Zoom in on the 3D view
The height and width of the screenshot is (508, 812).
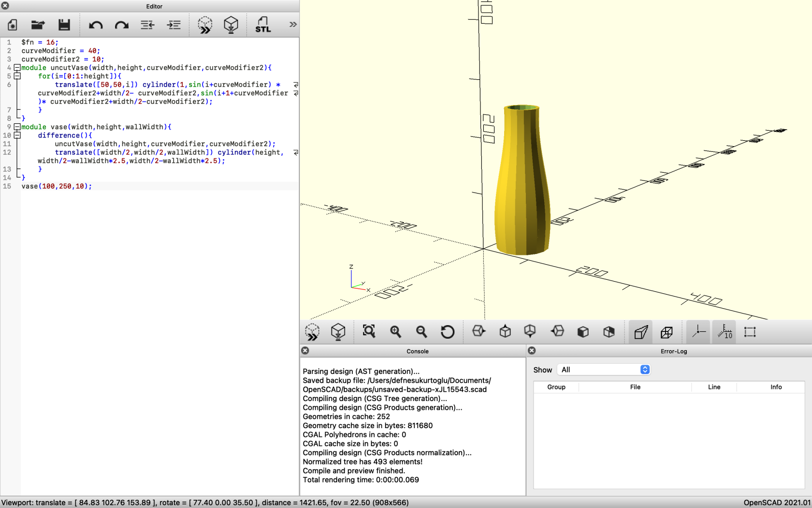(x=396, y=331)
